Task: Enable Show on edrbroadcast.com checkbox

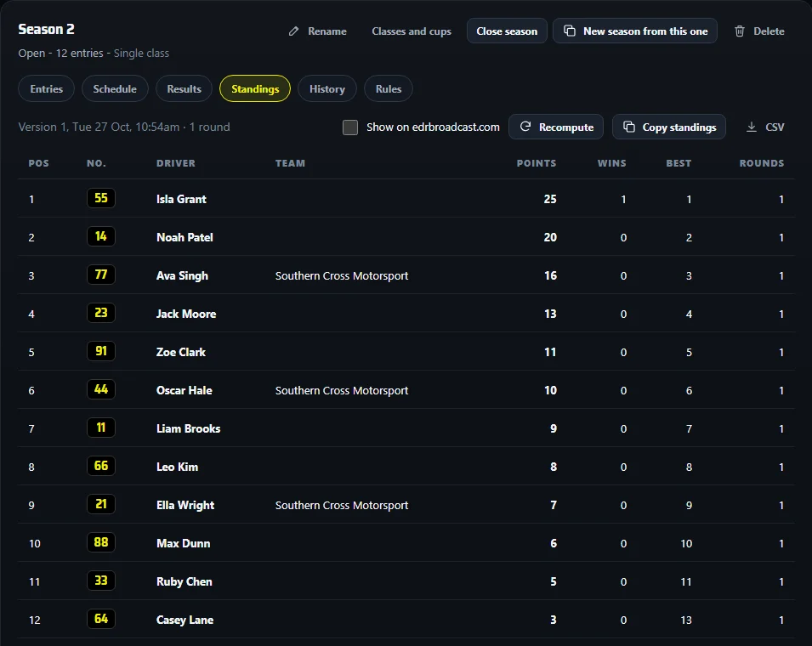Action: coord(350,127)
